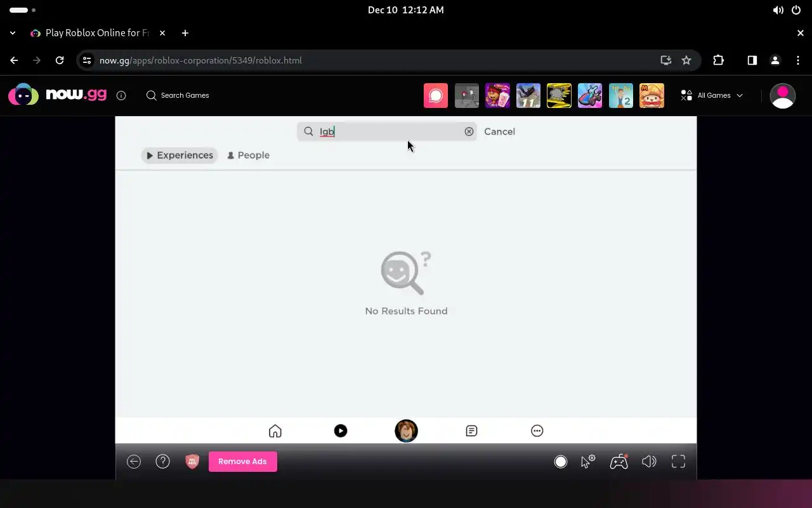Image resolution: width=812 pixels, height=508 pixels.
Task: Open the browser extensions puzzle icon
Action: pyautogui.click(x=718, y=60)
